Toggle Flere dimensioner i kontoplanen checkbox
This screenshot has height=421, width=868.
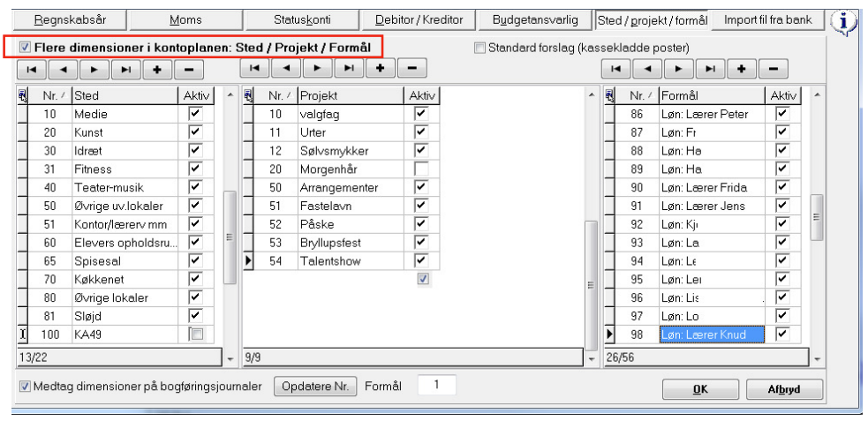26,47
